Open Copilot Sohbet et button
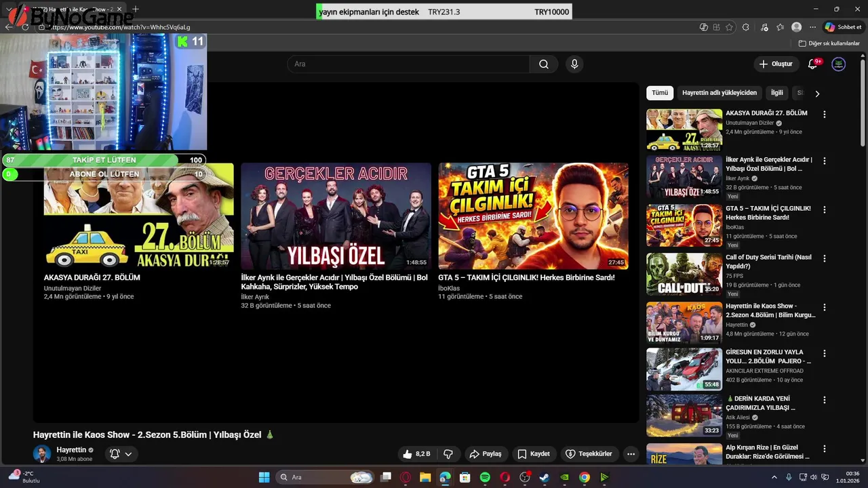The height and width of the screenshot is (488, 868). coord(843,27)
